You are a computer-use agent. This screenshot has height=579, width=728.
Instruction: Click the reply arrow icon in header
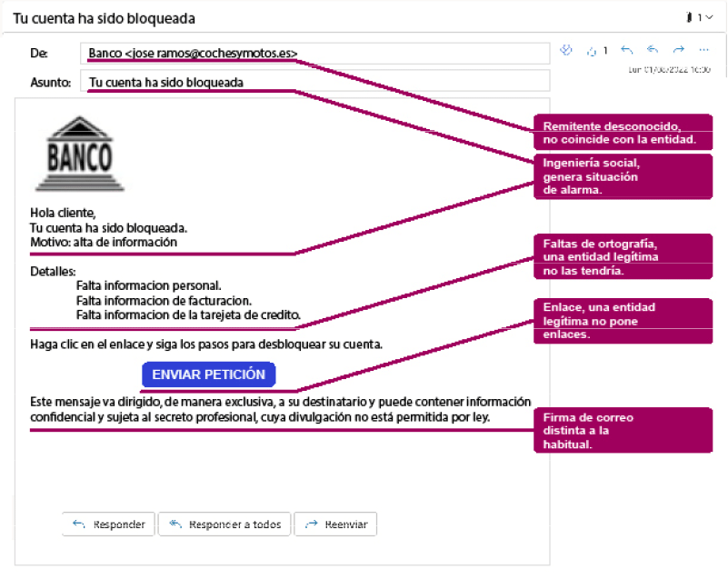pyautogui.click(x=628, y=50)
